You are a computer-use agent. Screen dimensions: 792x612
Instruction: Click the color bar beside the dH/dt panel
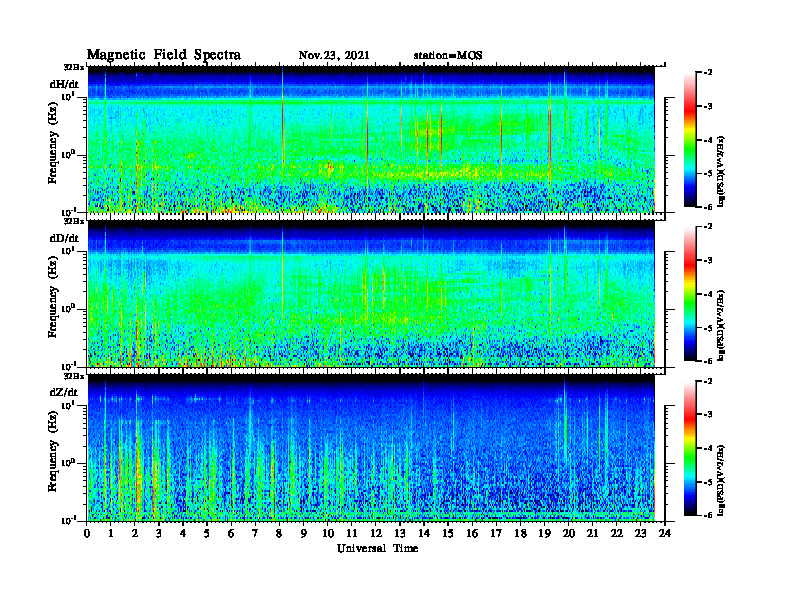coord(690,140)
